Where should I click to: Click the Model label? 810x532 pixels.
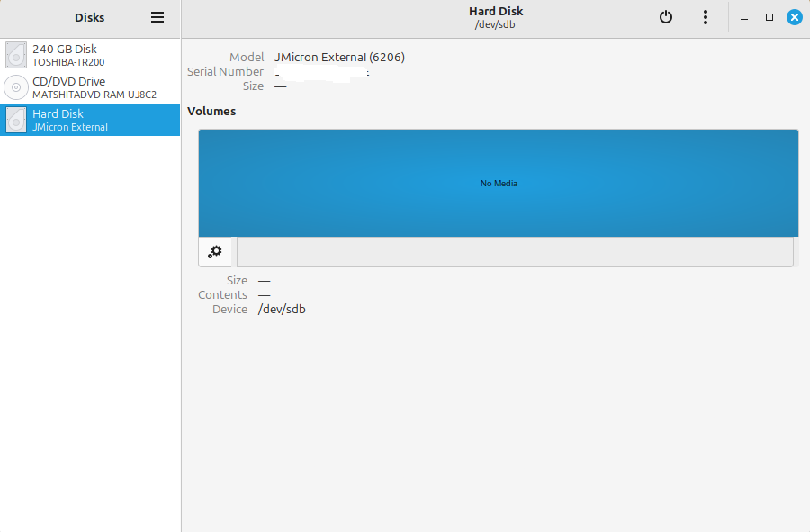247,57
